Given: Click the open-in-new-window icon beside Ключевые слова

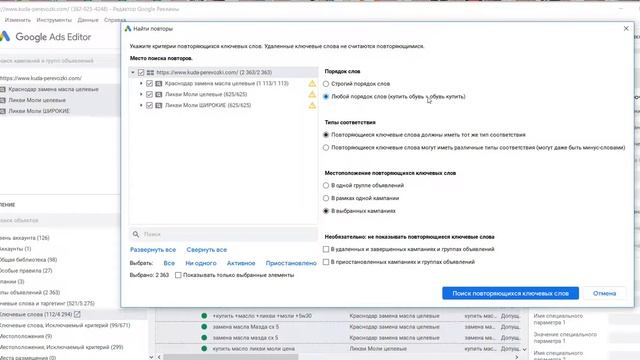Looking at the screenshot, I should point(77,314).
